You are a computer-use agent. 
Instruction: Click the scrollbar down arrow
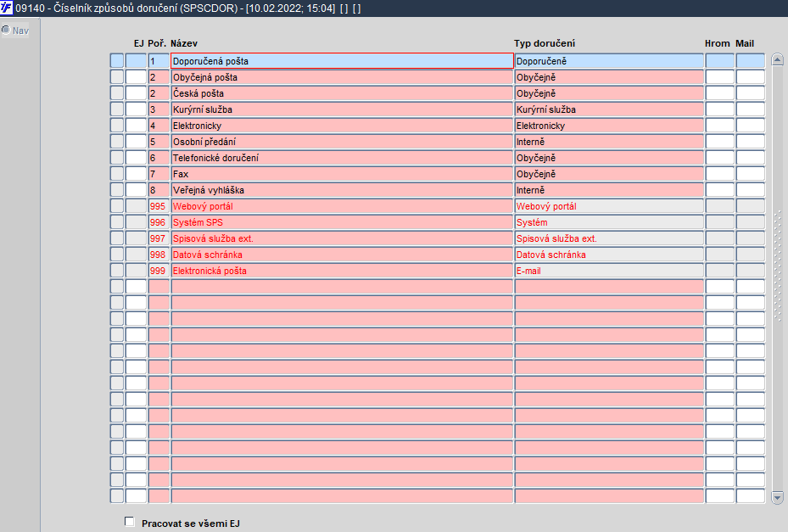[777, 497]
